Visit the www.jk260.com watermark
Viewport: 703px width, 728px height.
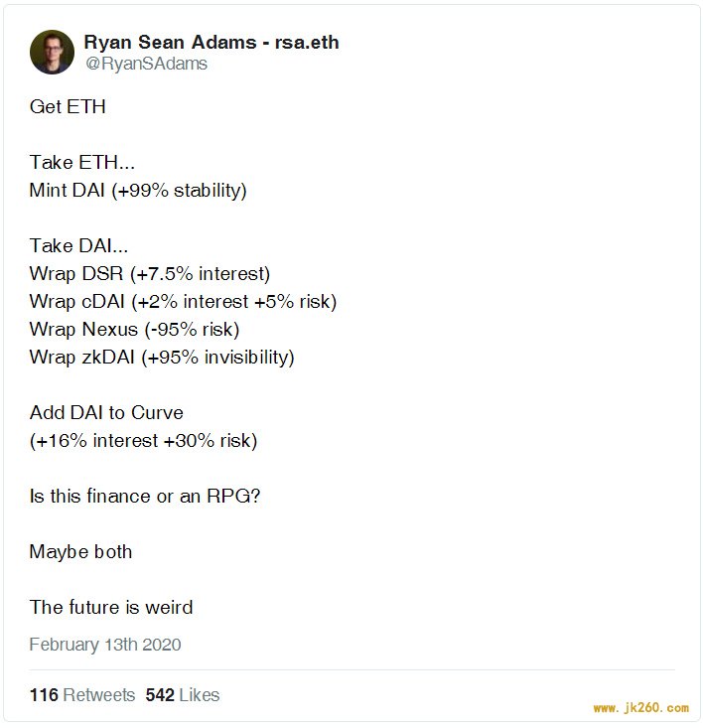(x=640, y=708)
